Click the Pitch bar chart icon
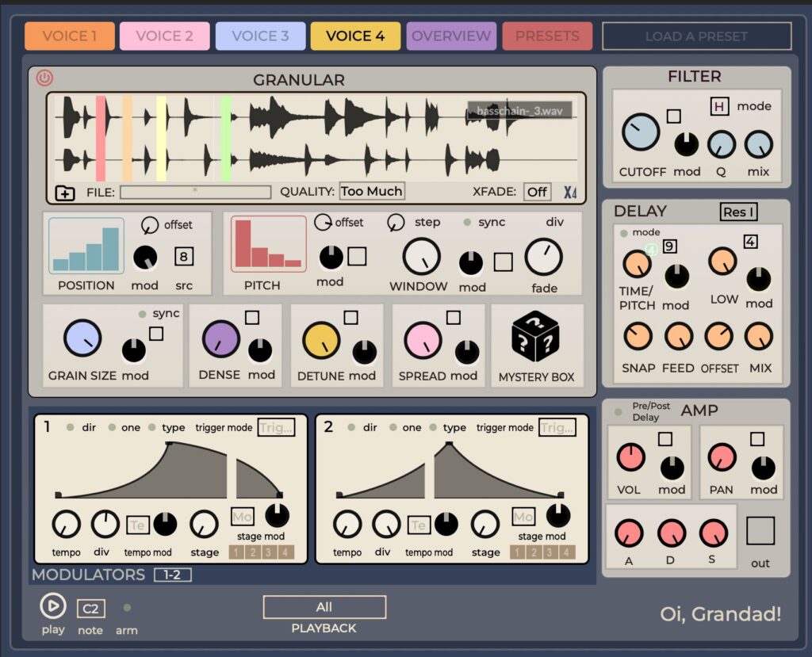The width and height of the screenshot is (812, 657). (268, 245)
